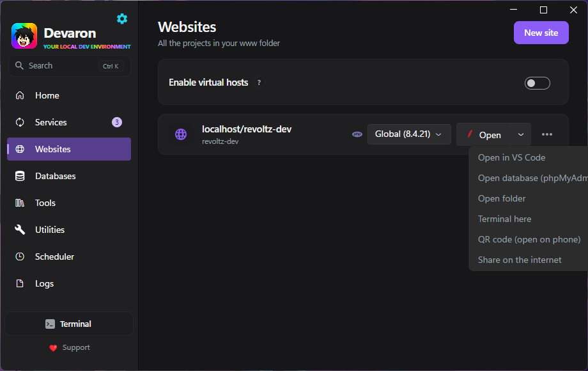
Task: Click the red heart Support icon
Action: tap(53, 348)
